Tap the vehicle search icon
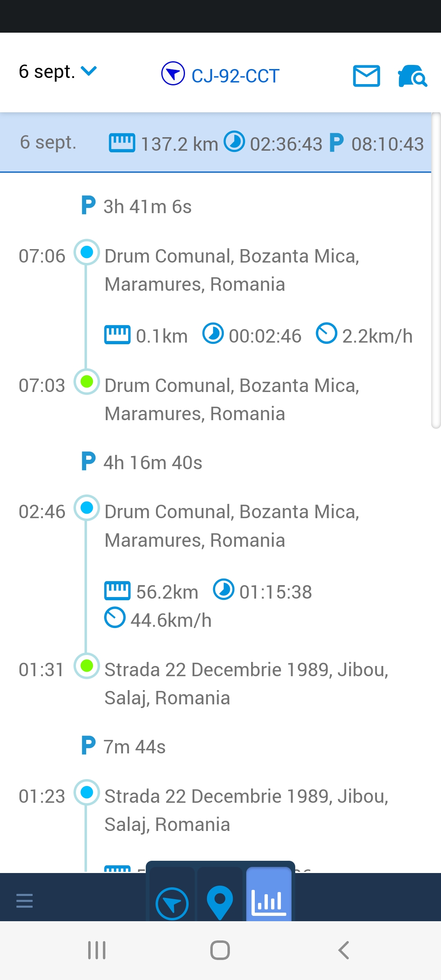Image resolution: width=441 pixels, height=980 pixels. (412, 76)
